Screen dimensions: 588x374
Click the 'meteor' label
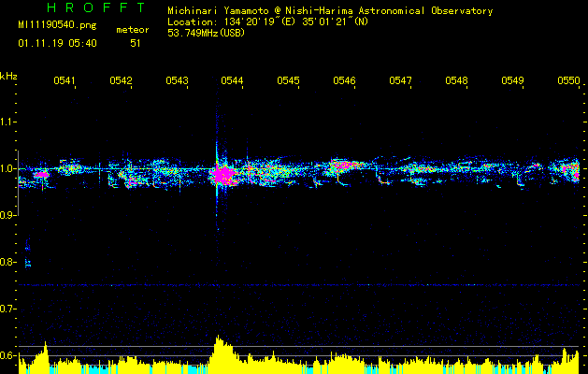point(133,30)
